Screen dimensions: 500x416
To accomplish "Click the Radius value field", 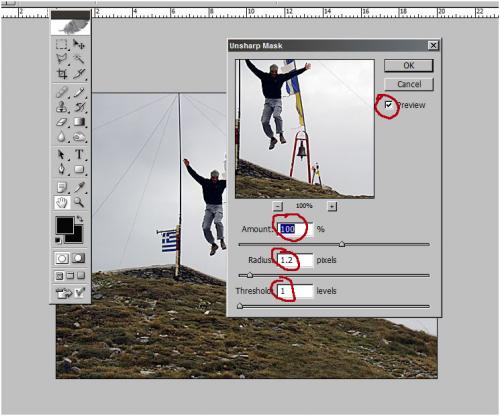I will (x=295, y=260).
